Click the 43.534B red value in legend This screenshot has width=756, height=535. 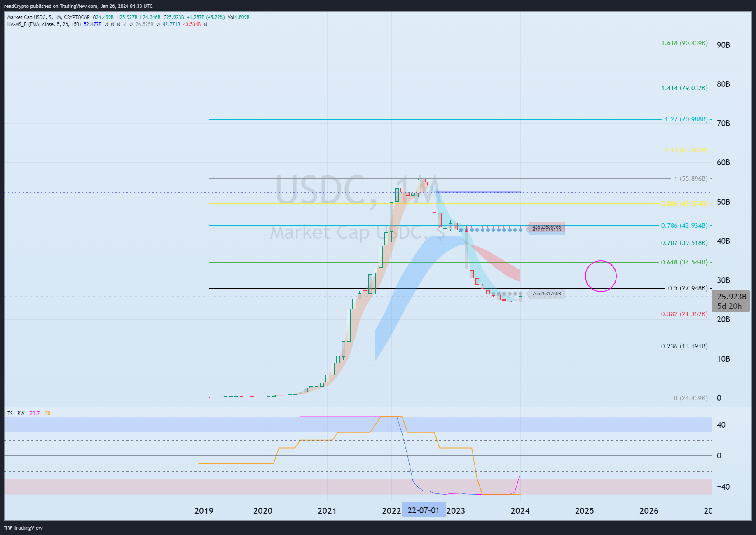192,24
